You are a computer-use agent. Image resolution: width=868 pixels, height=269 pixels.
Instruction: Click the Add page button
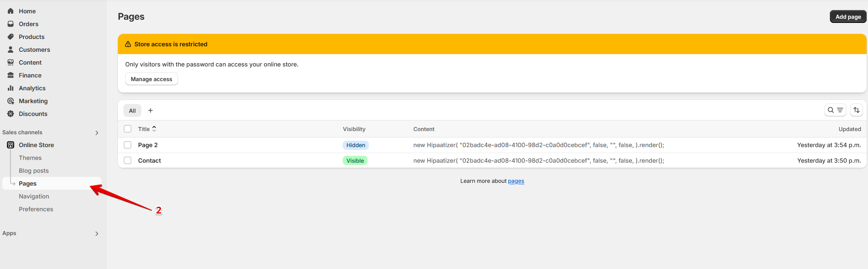click(848, 17)
